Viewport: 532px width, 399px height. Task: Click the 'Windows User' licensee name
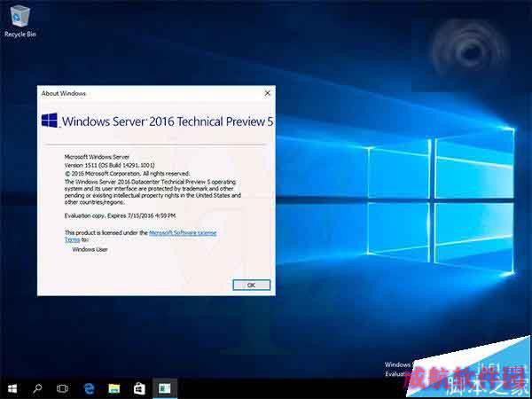[90, 249]
